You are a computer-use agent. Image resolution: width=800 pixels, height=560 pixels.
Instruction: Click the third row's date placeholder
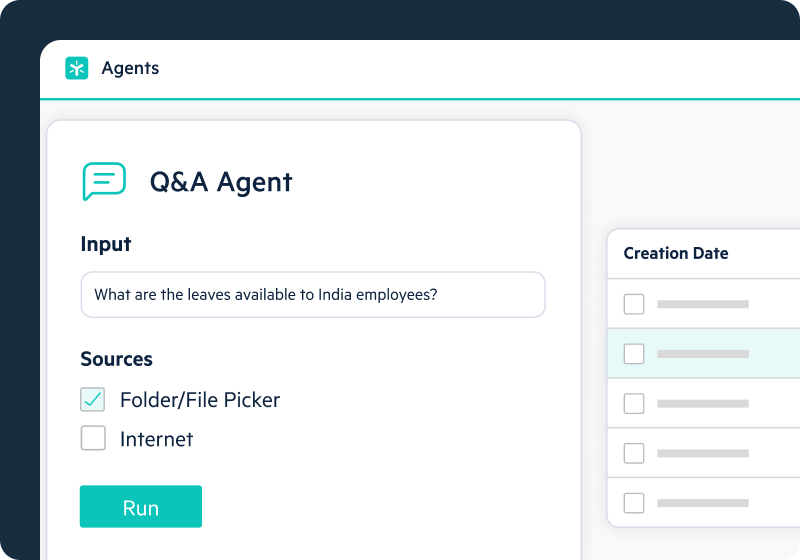point(703,403)
